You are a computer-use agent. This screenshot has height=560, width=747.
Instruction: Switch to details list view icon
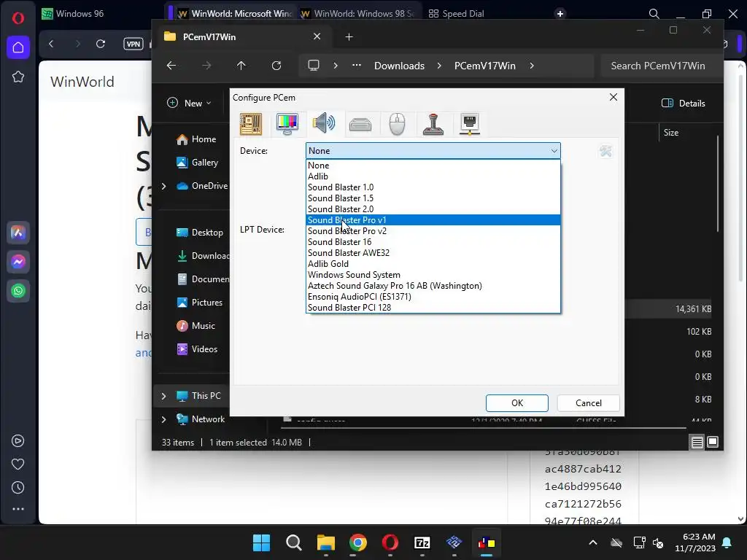pos(697,442)
